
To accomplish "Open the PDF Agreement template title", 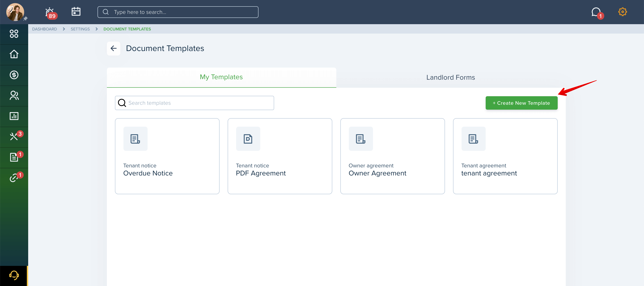I will (261, 173).
